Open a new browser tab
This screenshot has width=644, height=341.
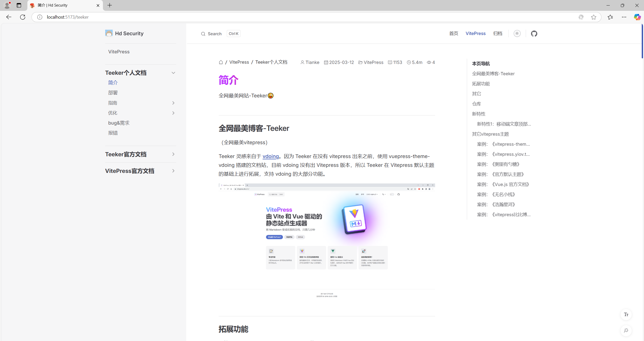(110, 5)
